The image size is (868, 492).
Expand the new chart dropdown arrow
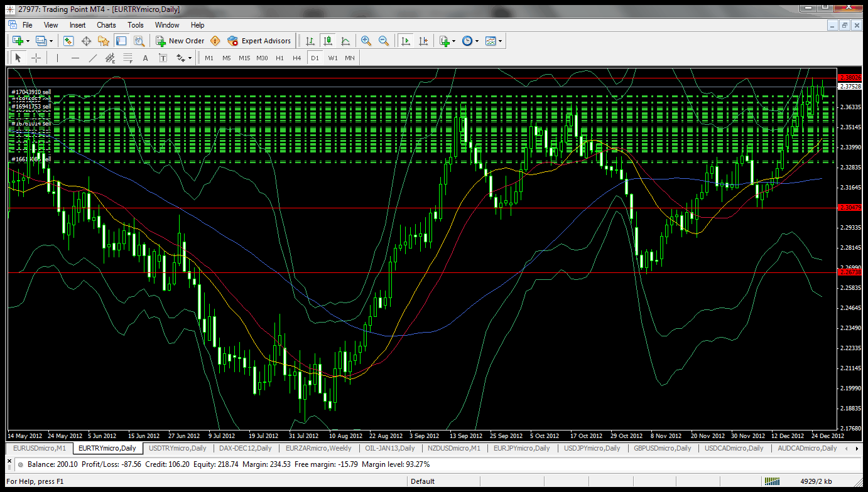(28, 41)
